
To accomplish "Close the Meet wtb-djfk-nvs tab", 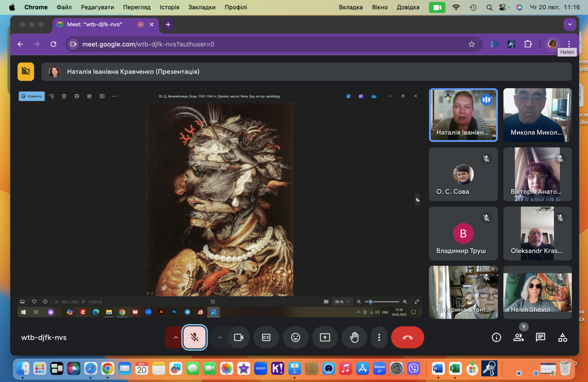I will 152,24.
